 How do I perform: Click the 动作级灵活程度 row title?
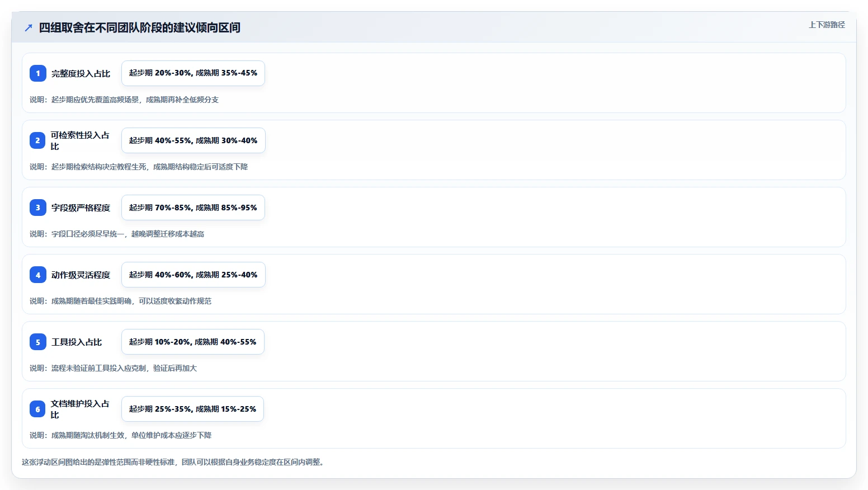[81, 275]
